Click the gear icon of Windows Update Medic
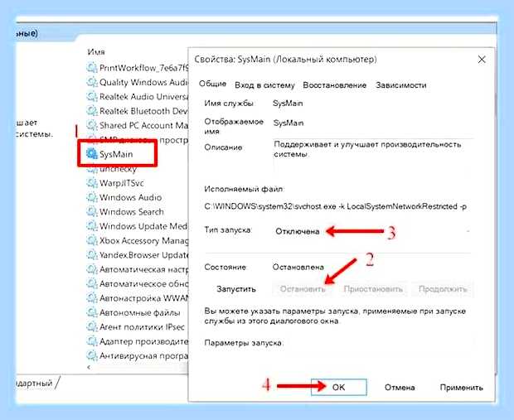The width and height of the screenshot is (514, 420). tap(92, 226)
